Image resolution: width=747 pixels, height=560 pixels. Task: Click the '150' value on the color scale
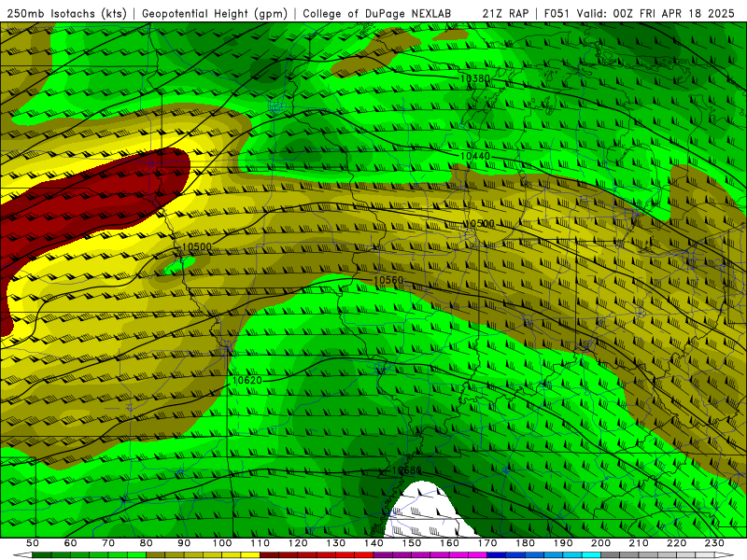pos(412,543)
